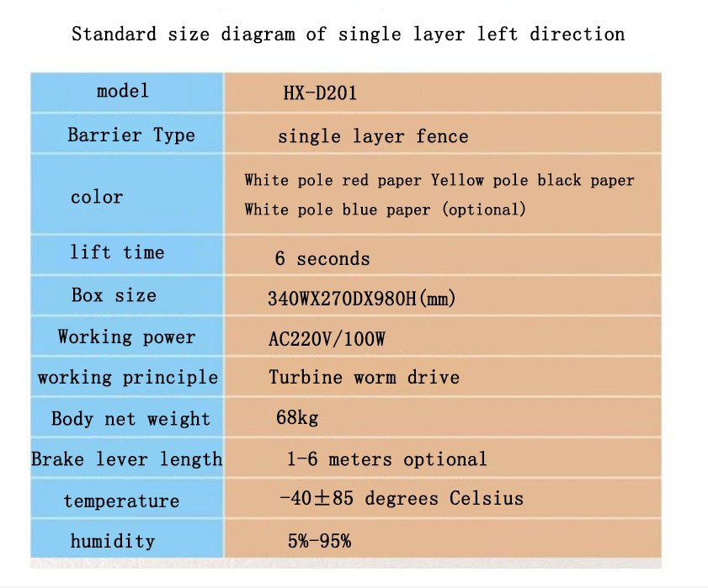Select the AC220V/100W value
Image resolution: width=708 pixels, height=588 pixels.
(x=327, y=339)
